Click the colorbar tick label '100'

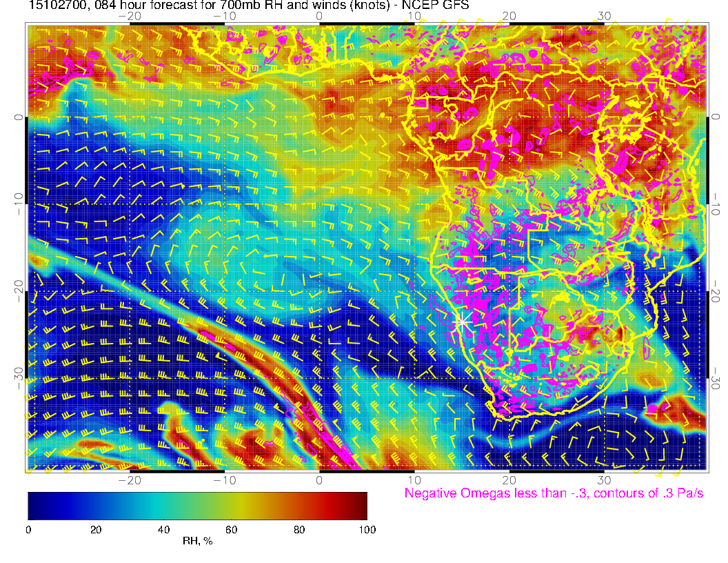pos(367,530)
